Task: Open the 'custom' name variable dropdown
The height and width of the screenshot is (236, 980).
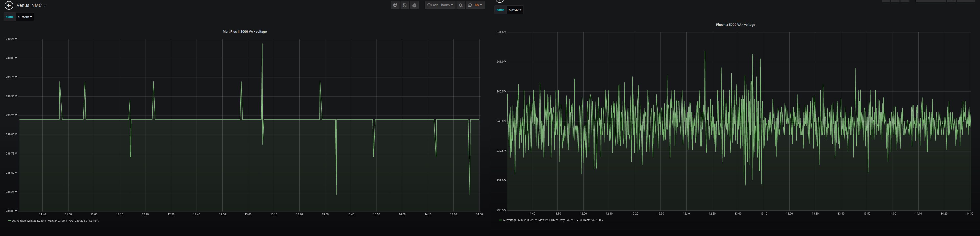Action: [25, 17]
